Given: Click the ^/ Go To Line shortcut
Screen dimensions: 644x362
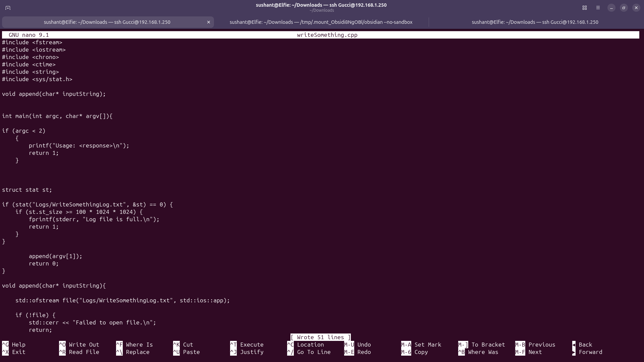Looking at the screenshot, I should click(x=309, y=352).
